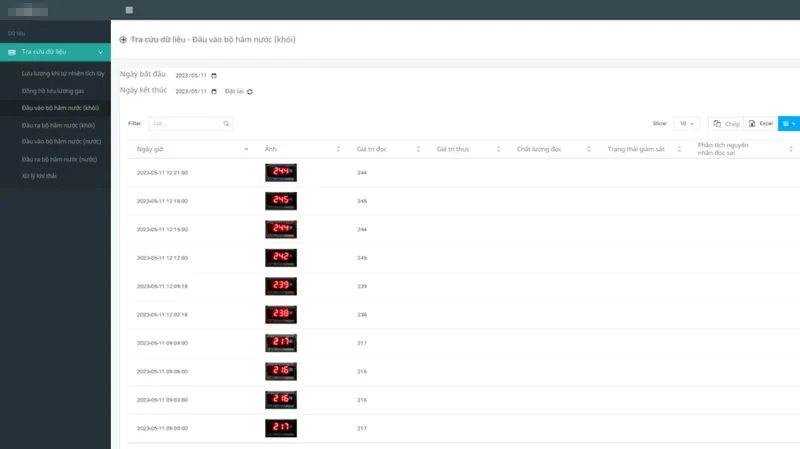Image resolution: width=800 pixels, height=449 pixels.
Task: Sort by Chất lượng đọc column
Action: click(553, 149)
